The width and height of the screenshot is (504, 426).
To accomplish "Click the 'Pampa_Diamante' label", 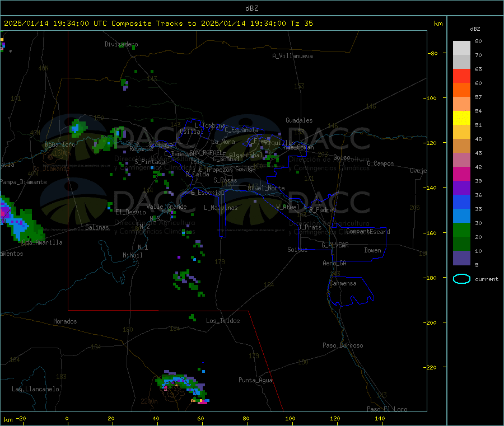I will click(x=23, y=182).
